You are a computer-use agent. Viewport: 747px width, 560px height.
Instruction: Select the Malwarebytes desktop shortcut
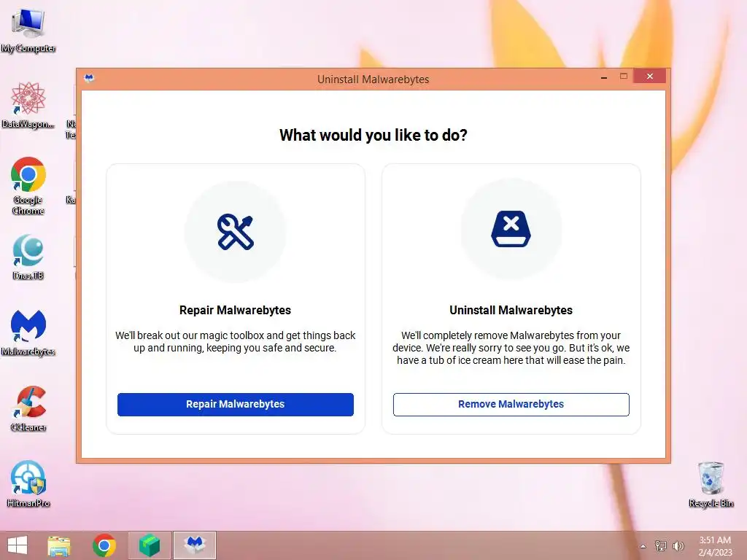28,332
